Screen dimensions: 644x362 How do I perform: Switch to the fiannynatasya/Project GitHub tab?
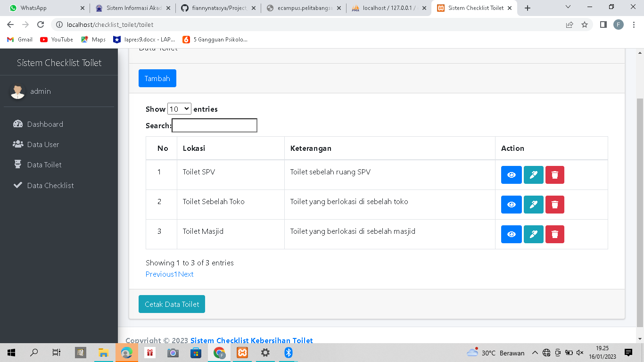[x=218, y=8]
